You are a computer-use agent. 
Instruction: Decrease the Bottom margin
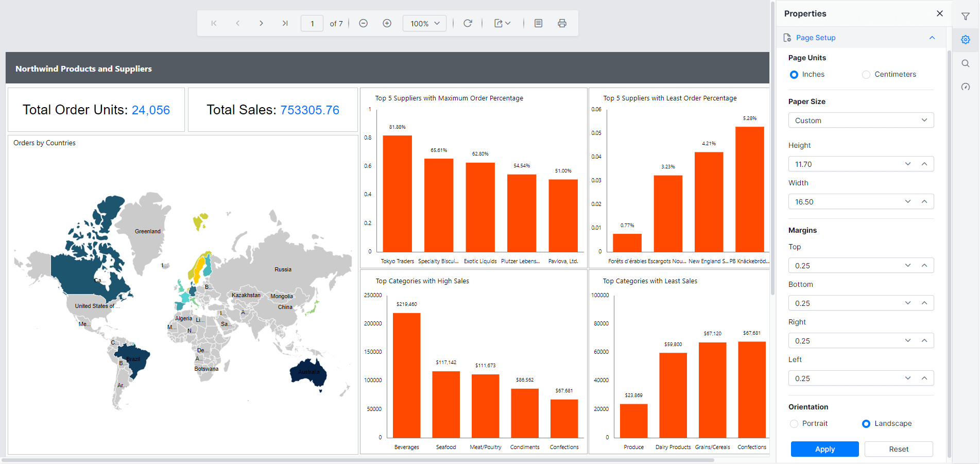click(x=908, y=303)
